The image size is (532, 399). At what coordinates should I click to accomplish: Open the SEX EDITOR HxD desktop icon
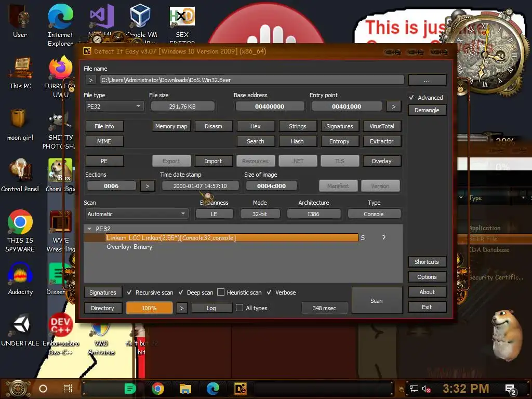pos(182,24)
